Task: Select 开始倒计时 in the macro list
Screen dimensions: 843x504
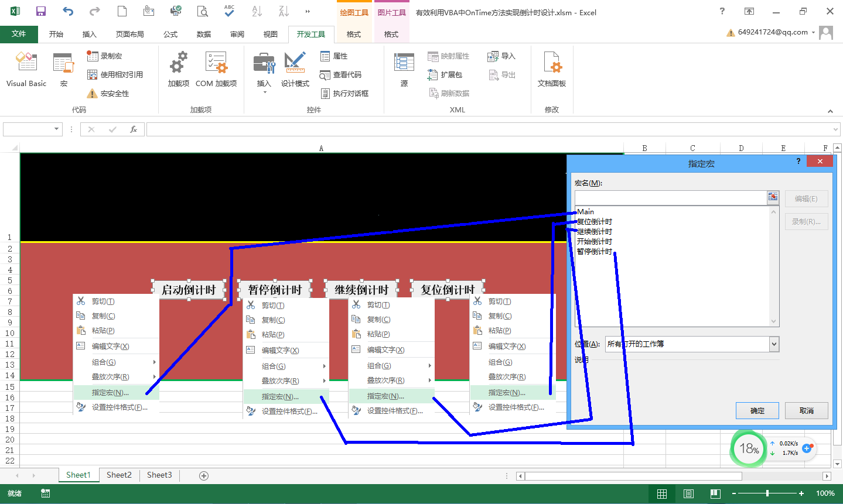Action: pyautogui.click(x=595, y=241)
